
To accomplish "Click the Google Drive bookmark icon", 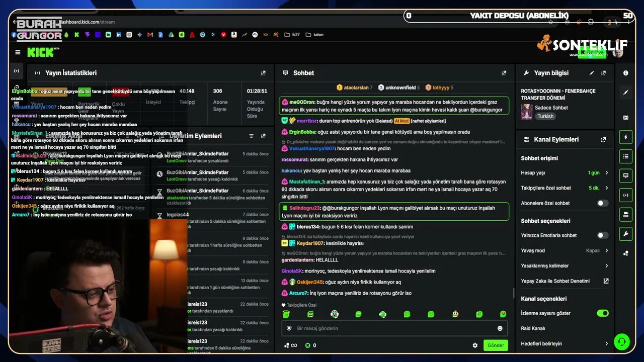I will [x=171, y=35].
